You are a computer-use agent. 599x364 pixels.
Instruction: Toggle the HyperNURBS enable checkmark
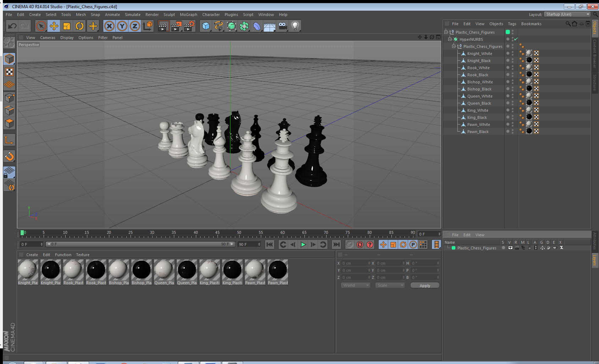point(516,39)
